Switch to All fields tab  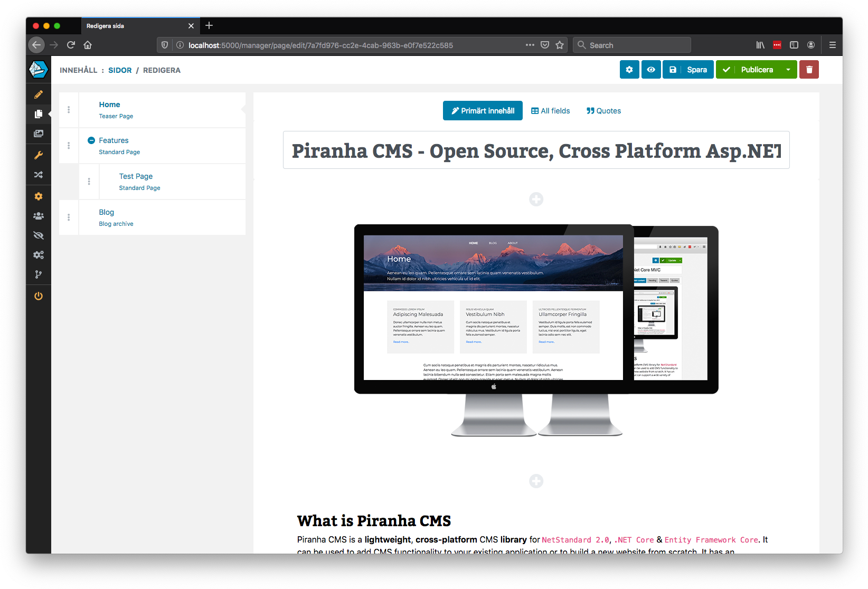(550, 111)
